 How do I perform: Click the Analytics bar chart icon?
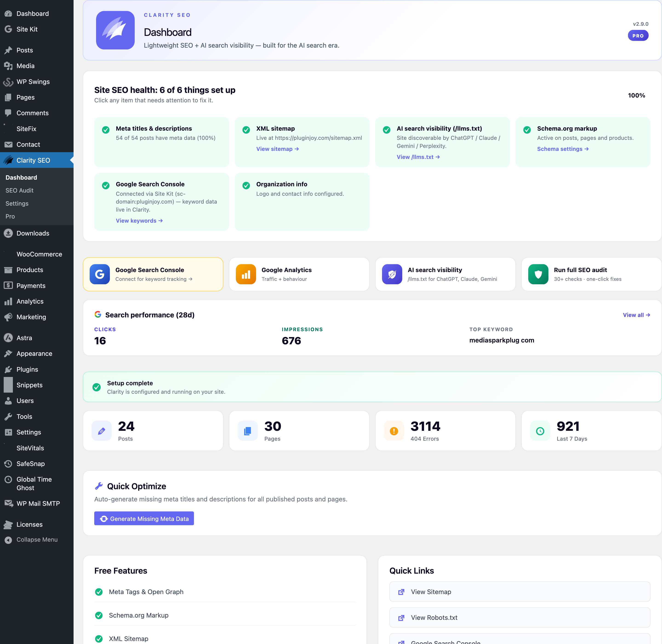click(x=9, y=301)
